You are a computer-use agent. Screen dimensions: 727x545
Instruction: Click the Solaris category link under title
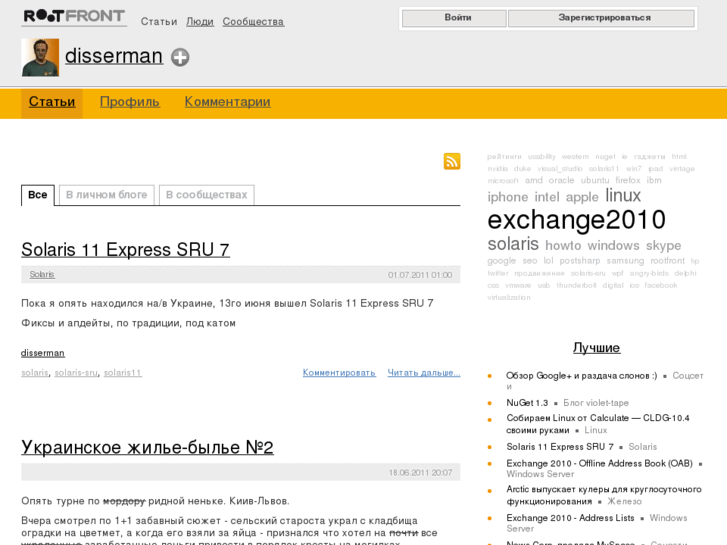coord(42,275)
